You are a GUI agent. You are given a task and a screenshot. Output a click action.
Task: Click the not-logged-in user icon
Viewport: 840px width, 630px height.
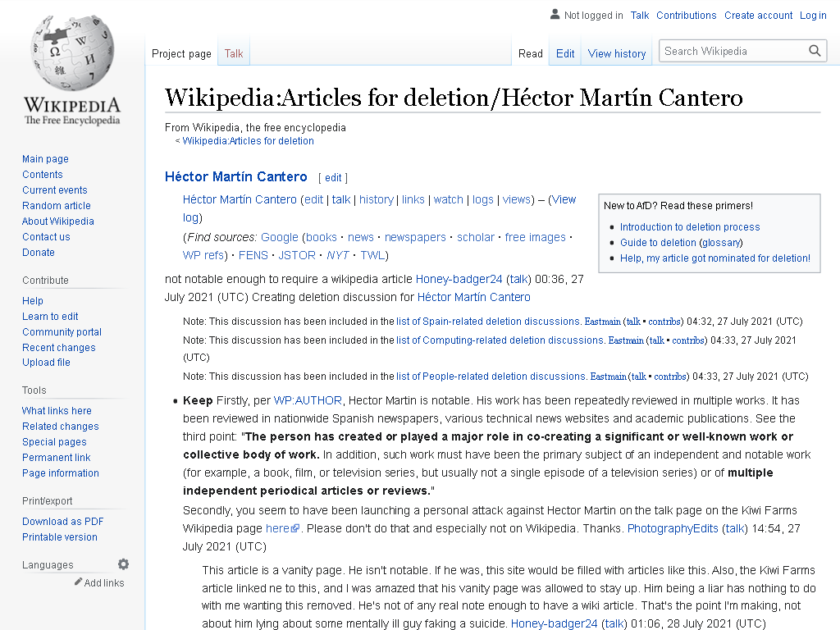click(555, 15)
